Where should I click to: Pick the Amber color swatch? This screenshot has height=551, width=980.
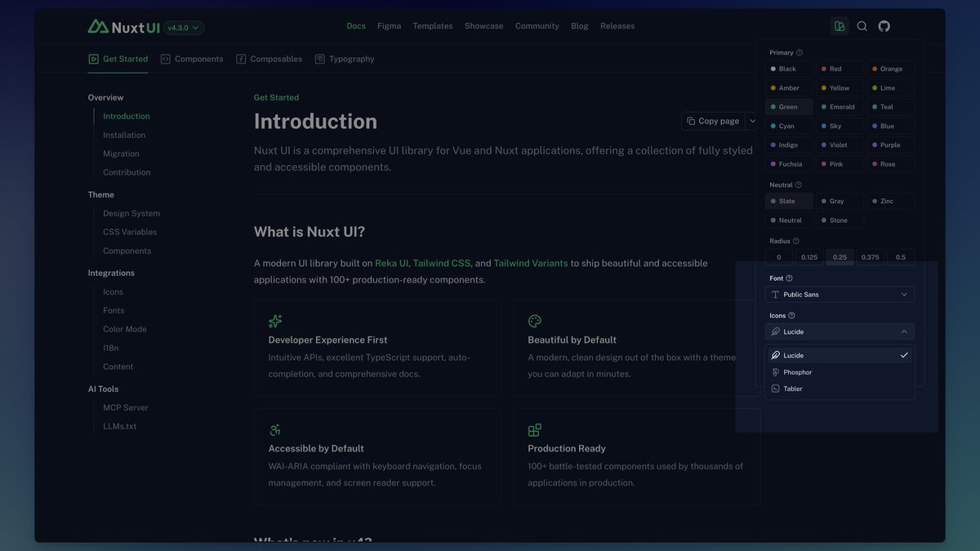pyautogui.click(x=789, y=88)
